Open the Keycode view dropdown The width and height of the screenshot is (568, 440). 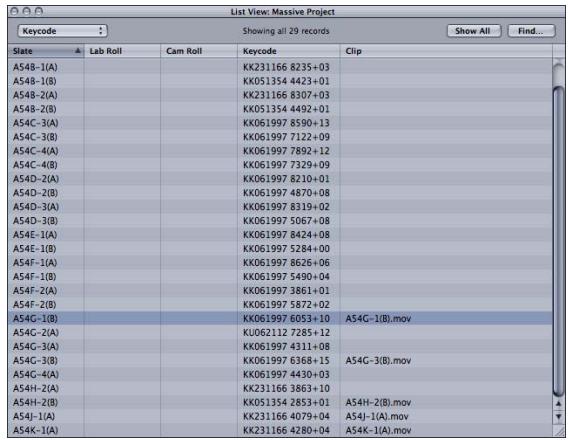pyautogui.click(x=62, y=31)
